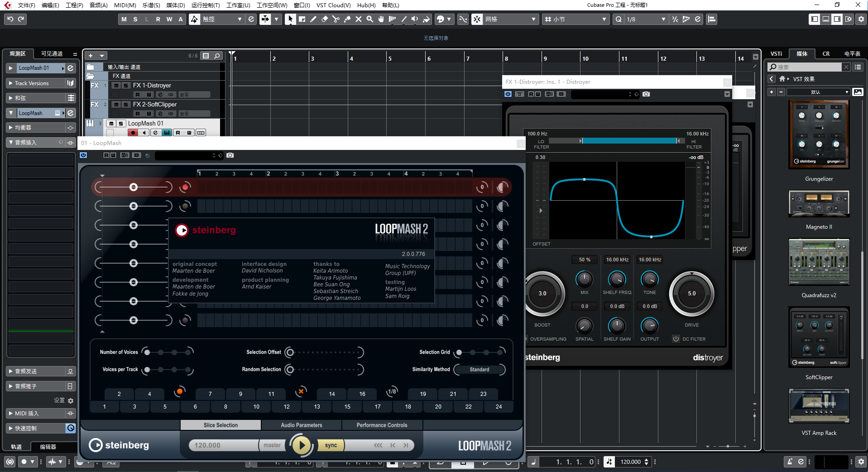Select the Line draw tool
The height and width of the screenshot is (472, 868).
(x=404, y=19)
